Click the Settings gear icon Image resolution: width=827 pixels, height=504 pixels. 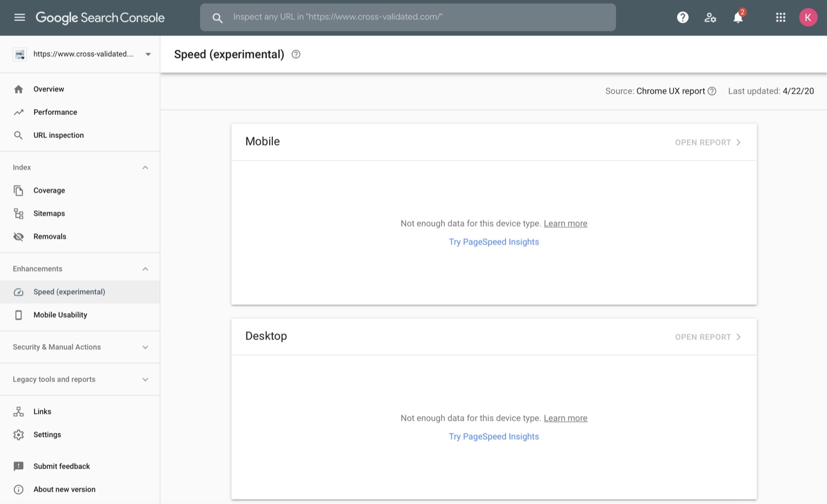[x=19, y=435]
